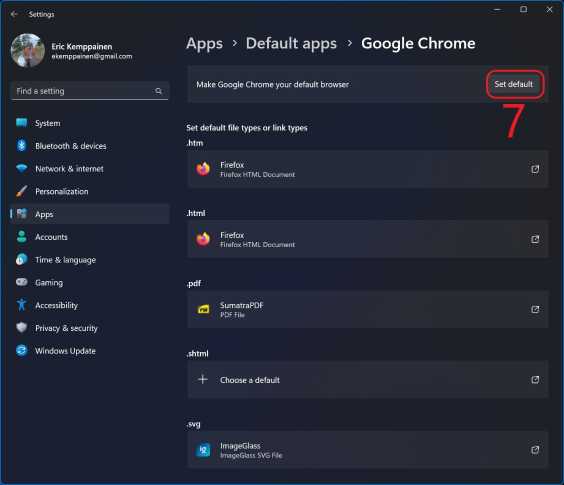564x485 pixels.
Task: Click the Set default button
Action: click(x=514, y=85)
